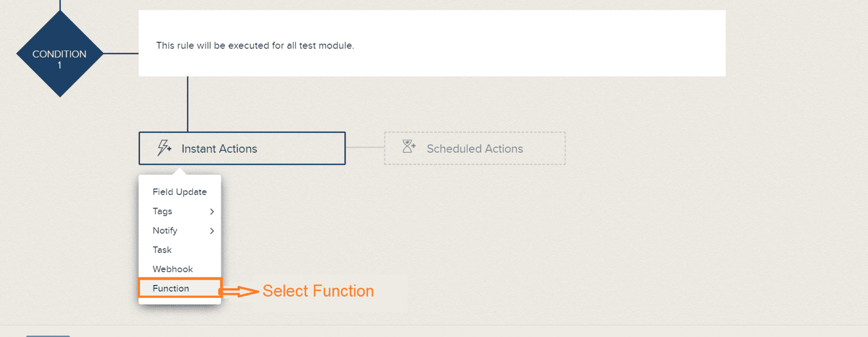
Task: Click the rule execution description box
Action: click(x=432, y=43)
